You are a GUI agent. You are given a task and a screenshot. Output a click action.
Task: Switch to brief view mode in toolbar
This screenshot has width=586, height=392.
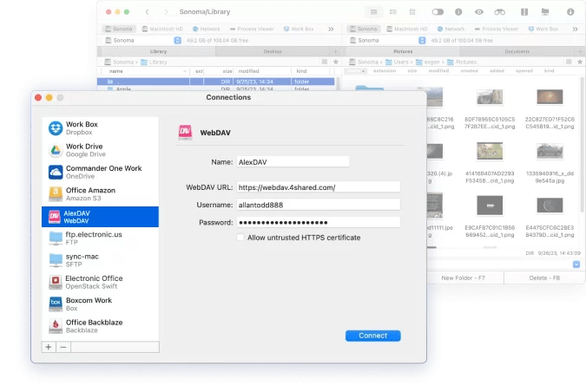(x=392, y=12)
